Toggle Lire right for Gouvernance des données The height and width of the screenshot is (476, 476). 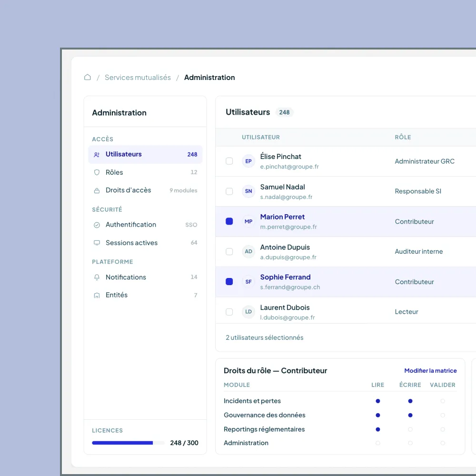[x=378, y=415]
